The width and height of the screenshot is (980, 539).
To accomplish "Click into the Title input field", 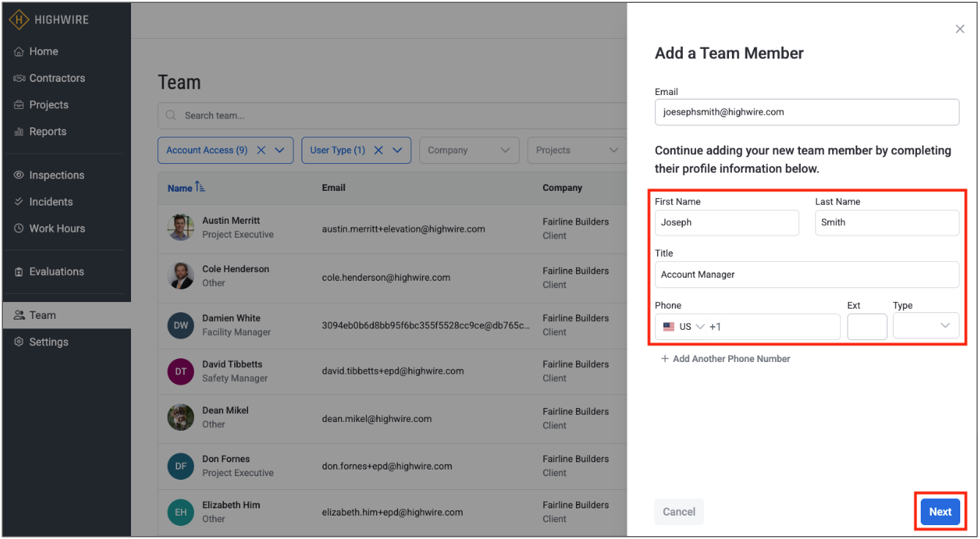I will pos(806,275).
